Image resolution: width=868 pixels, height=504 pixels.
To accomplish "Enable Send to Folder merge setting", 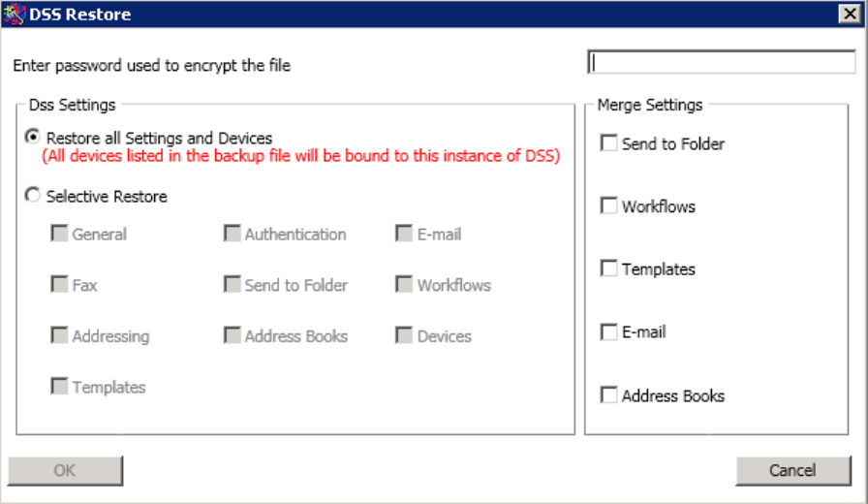I will pos(609,143).
